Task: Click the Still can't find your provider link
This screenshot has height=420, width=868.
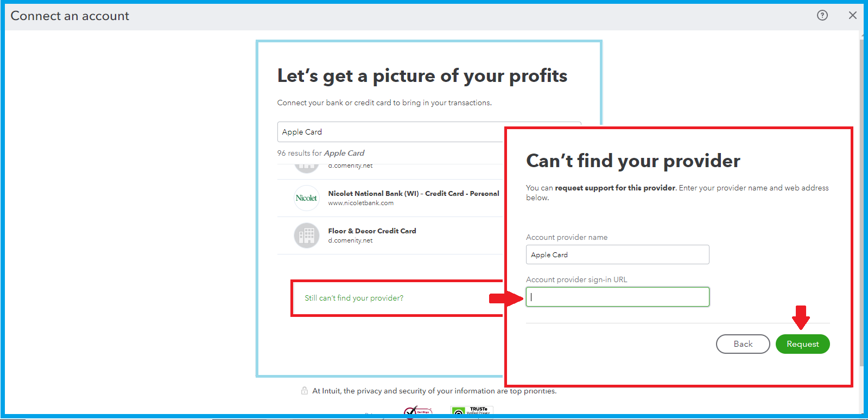Action: tap(354, 298)
